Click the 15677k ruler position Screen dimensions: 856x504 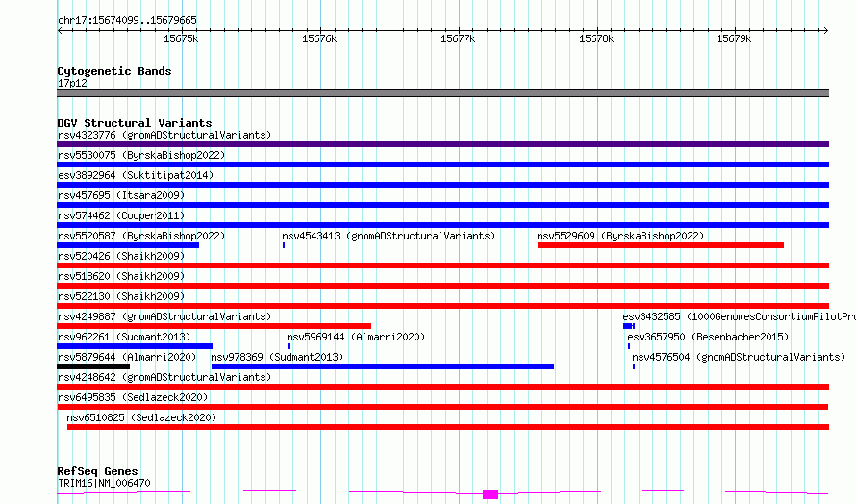(x=458, y=38)
